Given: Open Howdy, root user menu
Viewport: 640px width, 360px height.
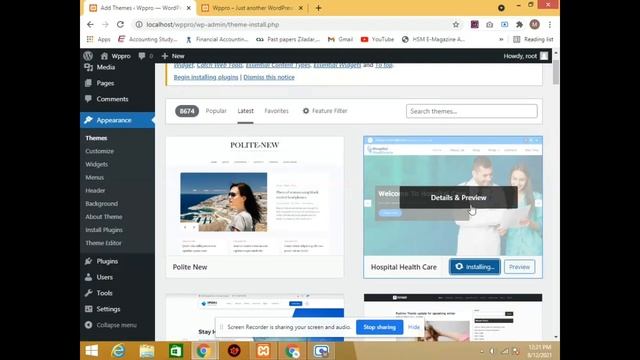Looking at the screenshot, I should pos(526,56).
